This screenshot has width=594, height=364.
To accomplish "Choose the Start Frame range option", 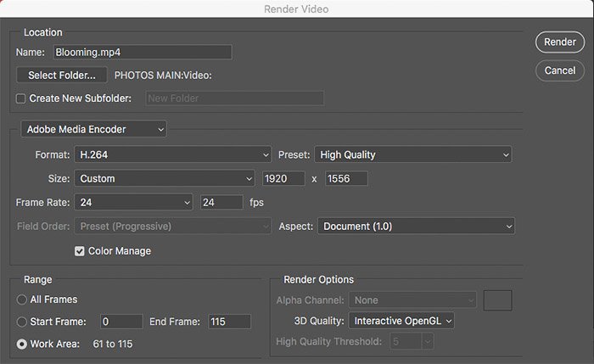I will [x=21, y=322].
